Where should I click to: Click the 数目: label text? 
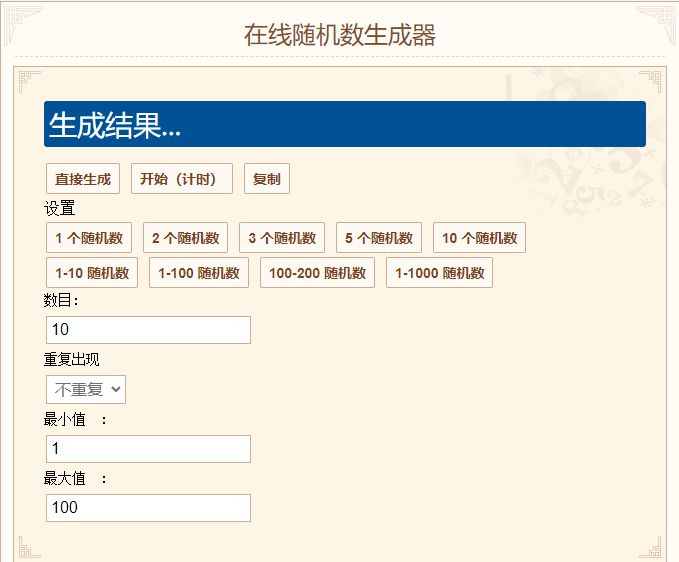coord(61,300)
